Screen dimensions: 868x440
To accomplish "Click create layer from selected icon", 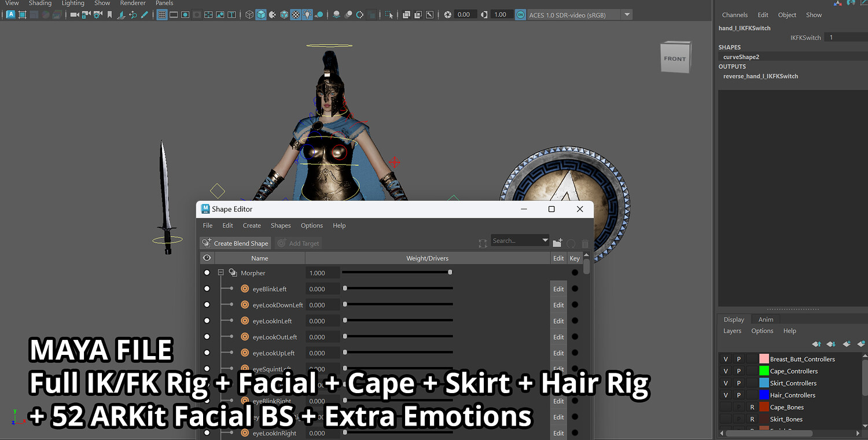I will click(x=861, y=344).
